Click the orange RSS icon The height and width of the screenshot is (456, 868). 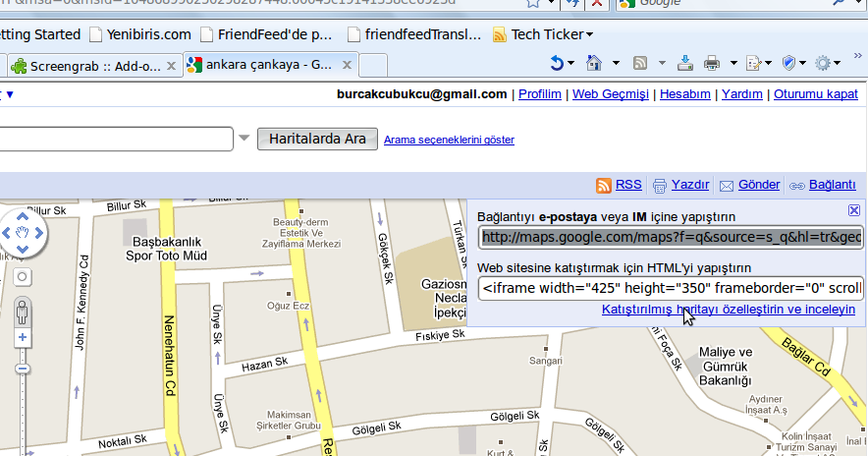pos(604,185)
